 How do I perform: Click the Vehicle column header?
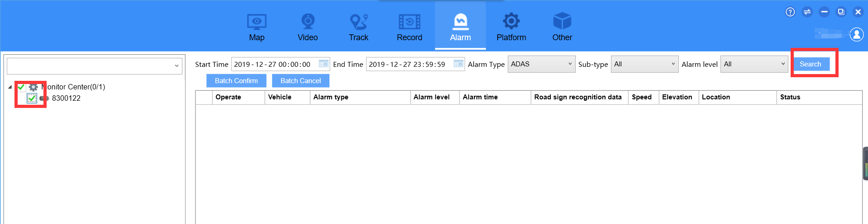[x=287, y=97]
